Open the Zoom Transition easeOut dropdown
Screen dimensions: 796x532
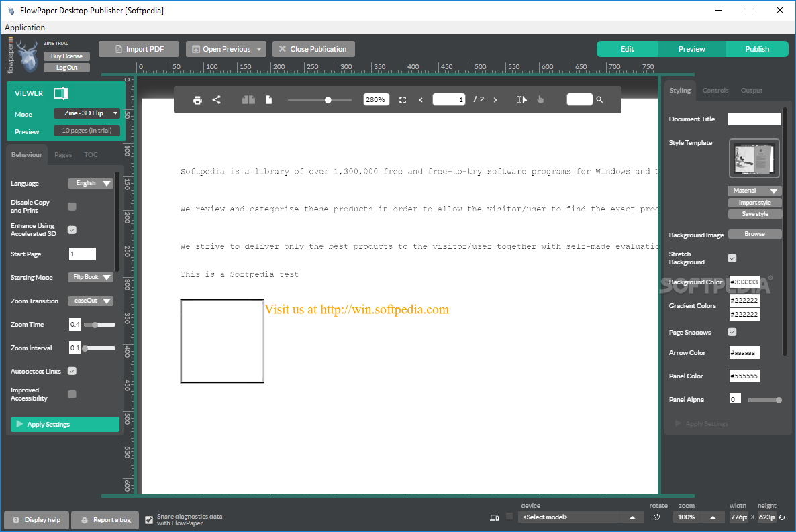[91, 301]
